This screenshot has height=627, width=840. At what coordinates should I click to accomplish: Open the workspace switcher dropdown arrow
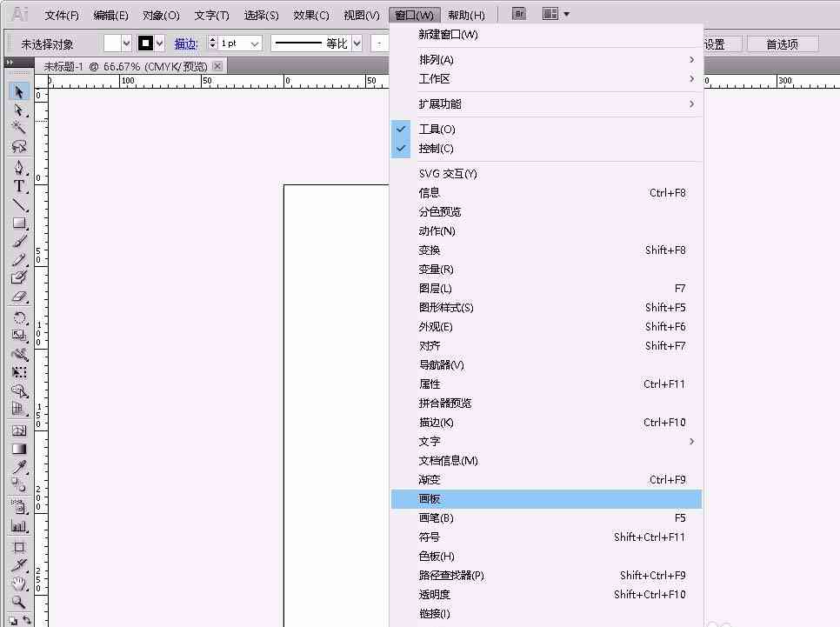coord(567,14)
